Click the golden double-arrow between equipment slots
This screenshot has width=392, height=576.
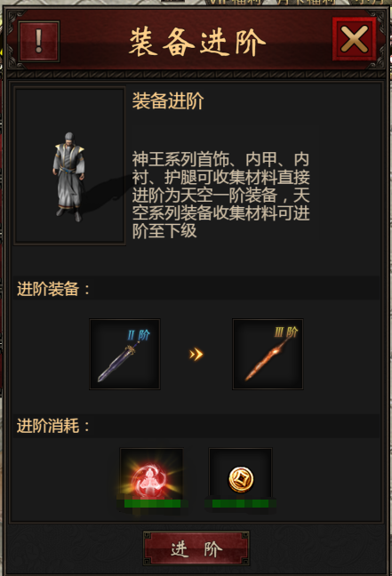coord(196,355)
